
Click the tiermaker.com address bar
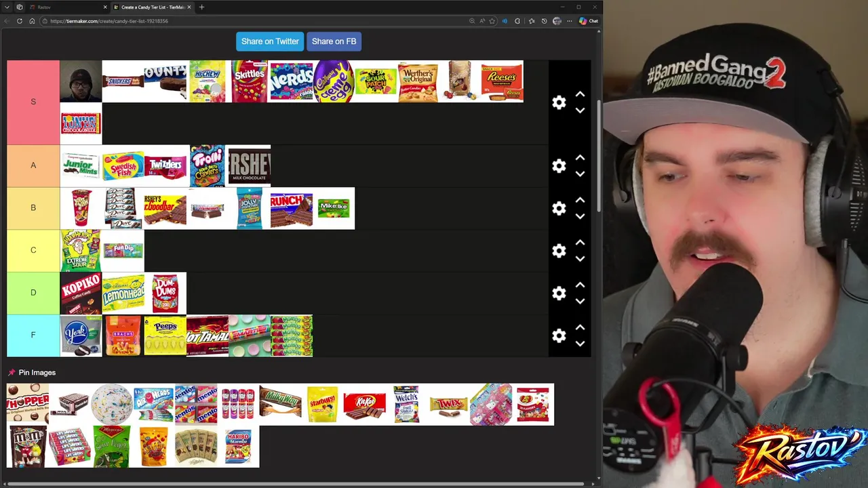pyautogui.click(x=254, y=21)
